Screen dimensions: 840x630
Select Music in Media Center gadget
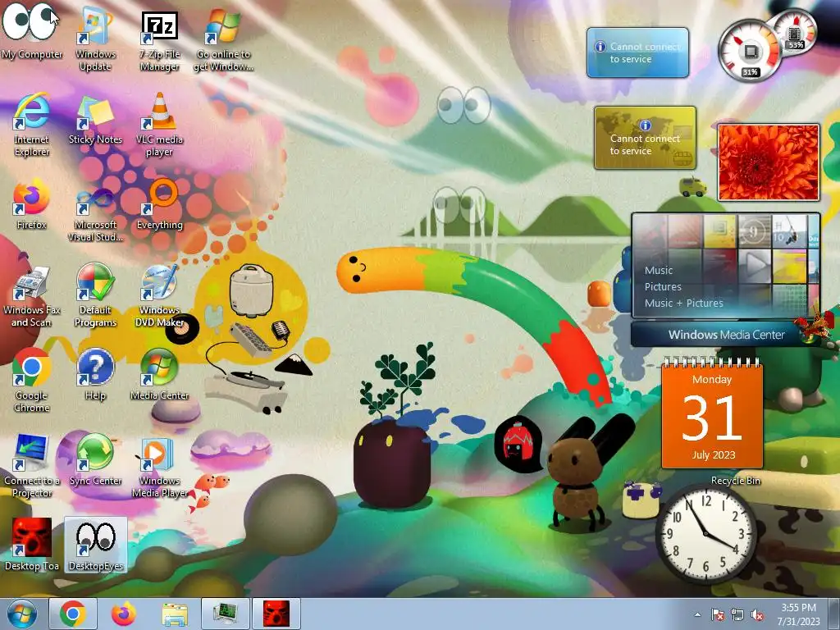pyautogui.click(x=659, y=271)
